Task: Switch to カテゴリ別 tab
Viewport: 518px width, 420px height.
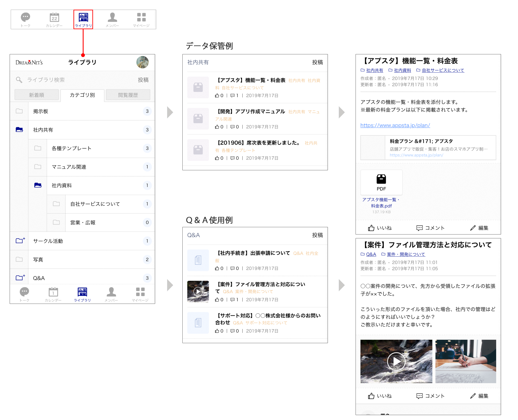Action: pos(82,95)
